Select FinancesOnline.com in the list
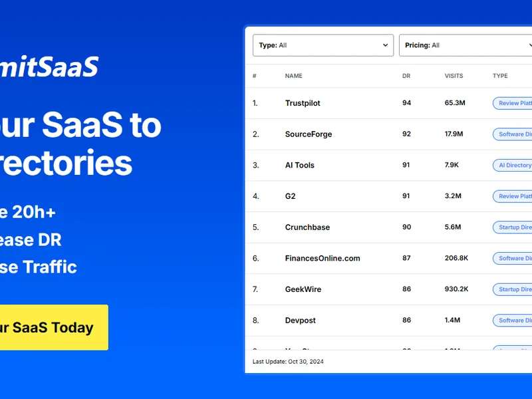 coord(323,258)
